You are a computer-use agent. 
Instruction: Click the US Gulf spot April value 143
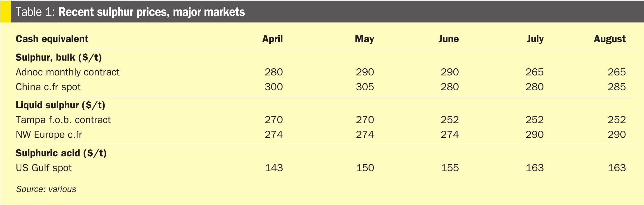point(274,168)
